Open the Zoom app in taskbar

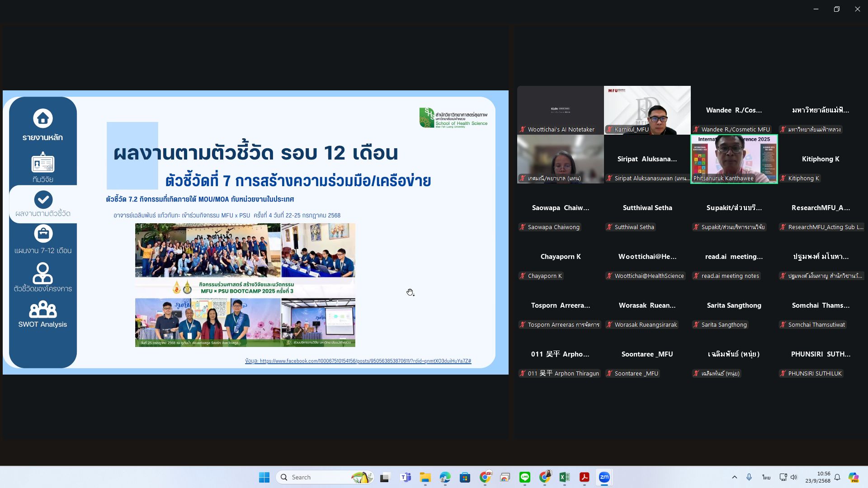coord(604,477)
